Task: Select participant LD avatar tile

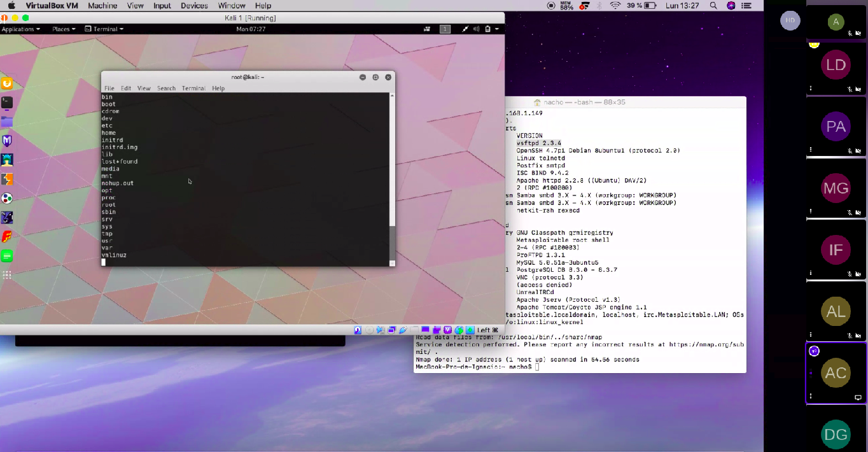Action: (x=836, y=65)
